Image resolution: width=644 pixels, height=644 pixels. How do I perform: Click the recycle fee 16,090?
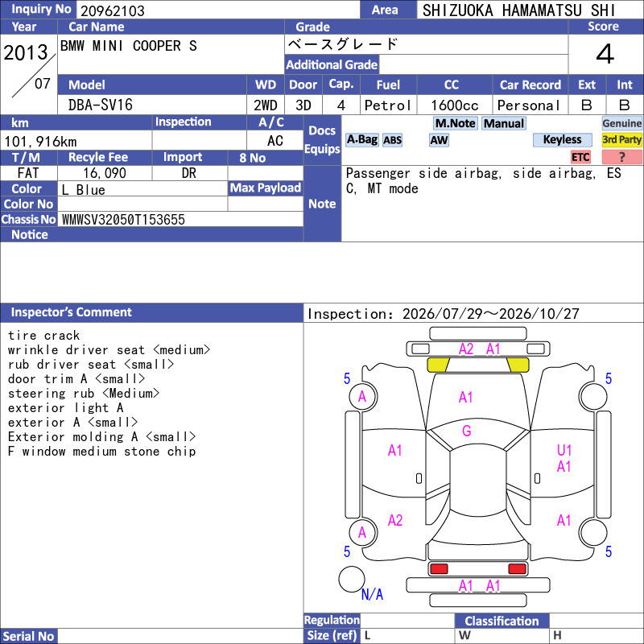[x=105, y=173]
